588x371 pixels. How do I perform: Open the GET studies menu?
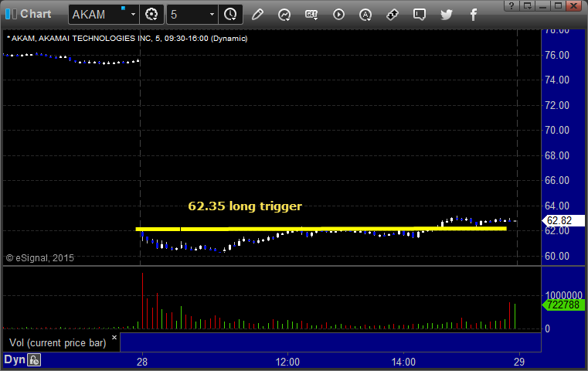[x=311, y=15]
